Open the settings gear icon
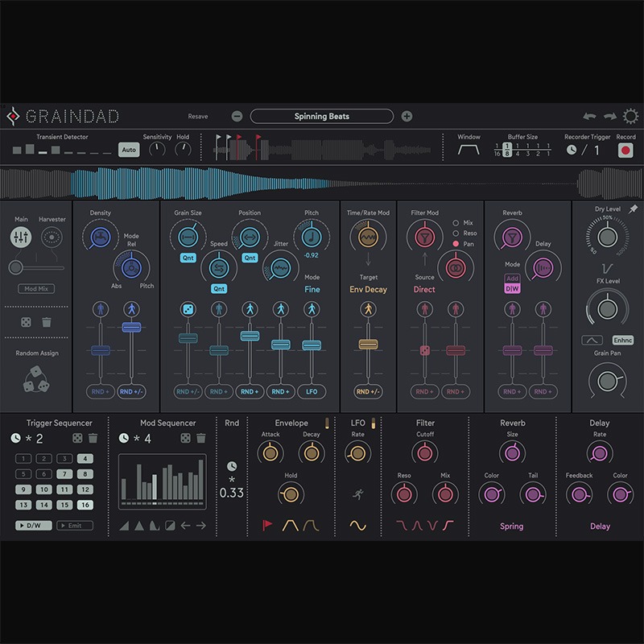 pos(630,116)
